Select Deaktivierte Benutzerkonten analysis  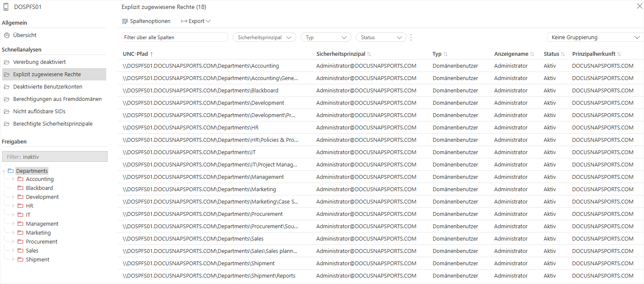53,87
